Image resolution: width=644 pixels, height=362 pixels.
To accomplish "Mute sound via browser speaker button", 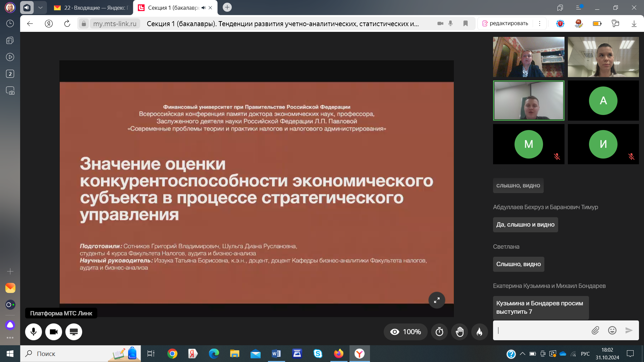I will click(27, 7).
